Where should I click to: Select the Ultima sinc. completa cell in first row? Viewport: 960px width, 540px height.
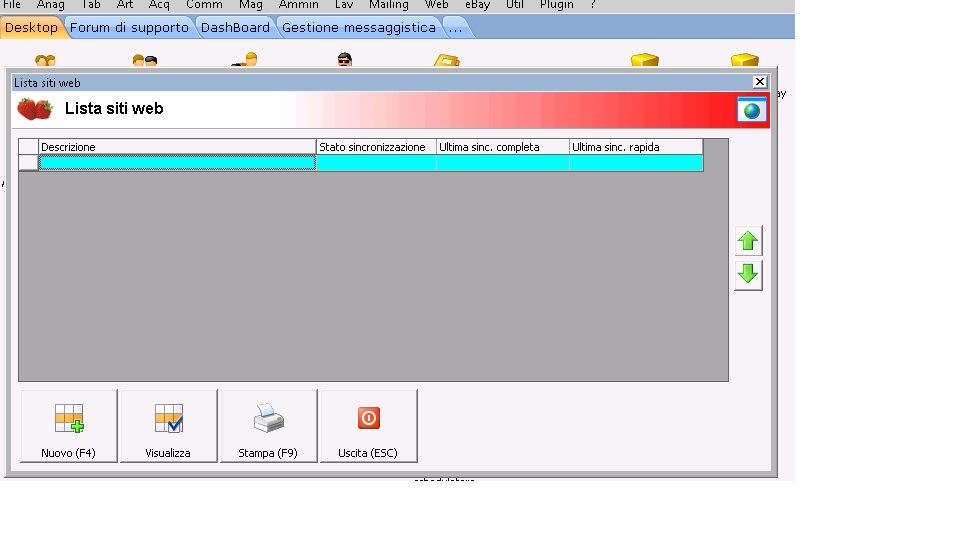pos(503,162)
